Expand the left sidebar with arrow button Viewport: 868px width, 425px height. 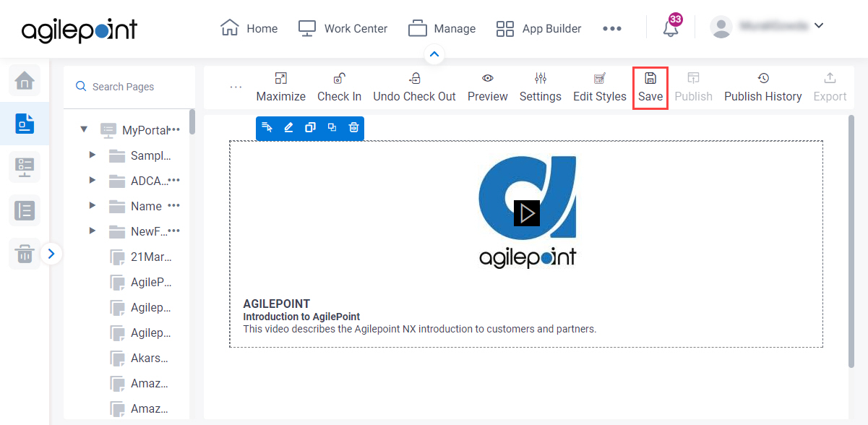point(51,254)
